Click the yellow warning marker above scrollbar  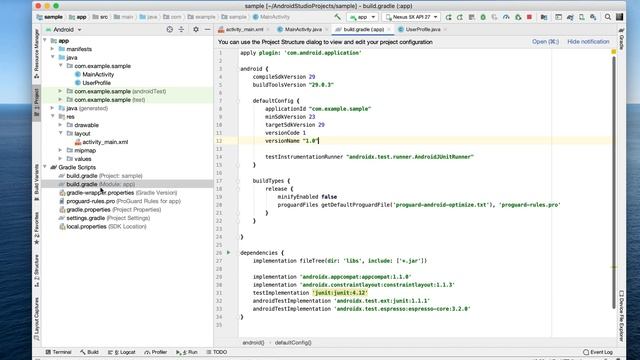pyautogui.click(x=613, y=52)
